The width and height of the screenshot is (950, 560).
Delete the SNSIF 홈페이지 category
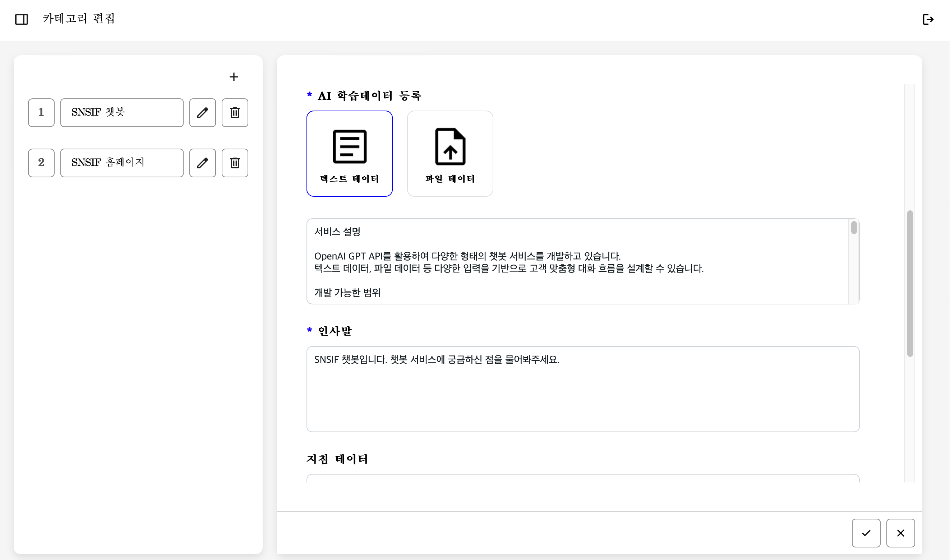[x=235, y=163]
